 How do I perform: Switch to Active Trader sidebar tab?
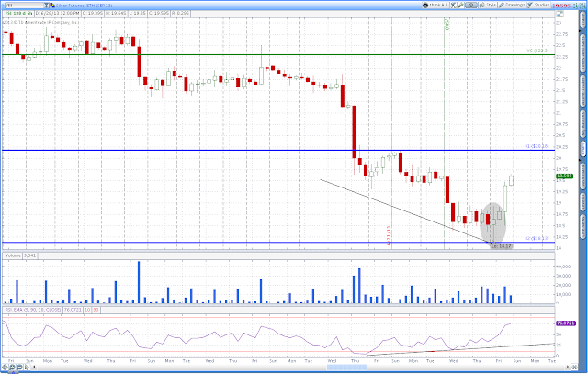click(583, 91)
